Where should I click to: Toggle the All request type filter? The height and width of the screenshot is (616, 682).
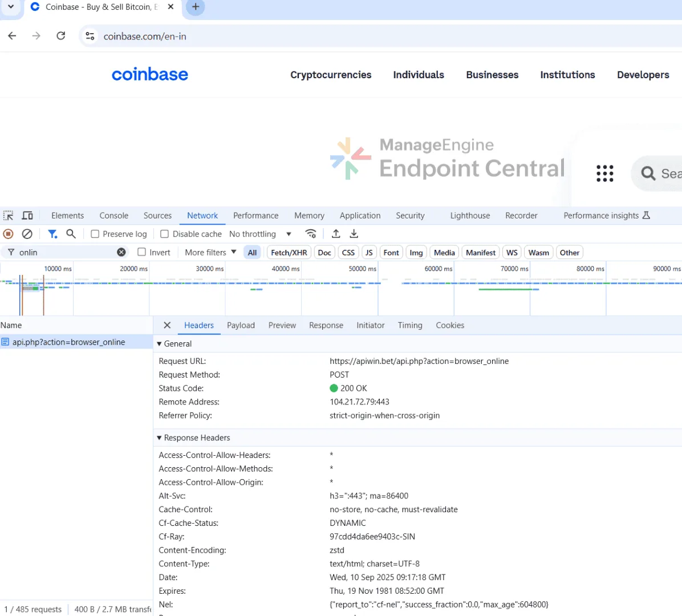coord(252,253)
